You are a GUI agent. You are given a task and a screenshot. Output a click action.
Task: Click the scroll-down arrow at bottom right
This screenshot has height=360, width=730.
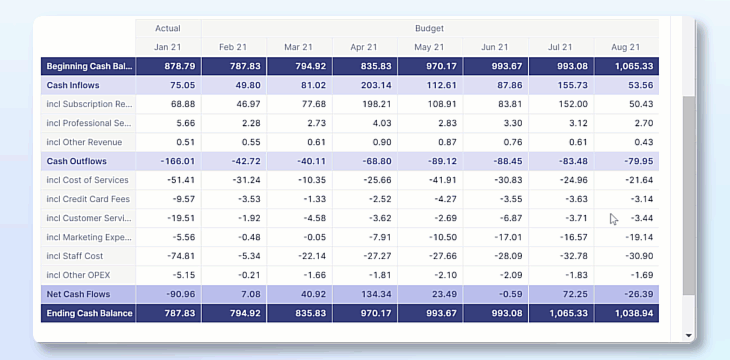click(689, 335)
